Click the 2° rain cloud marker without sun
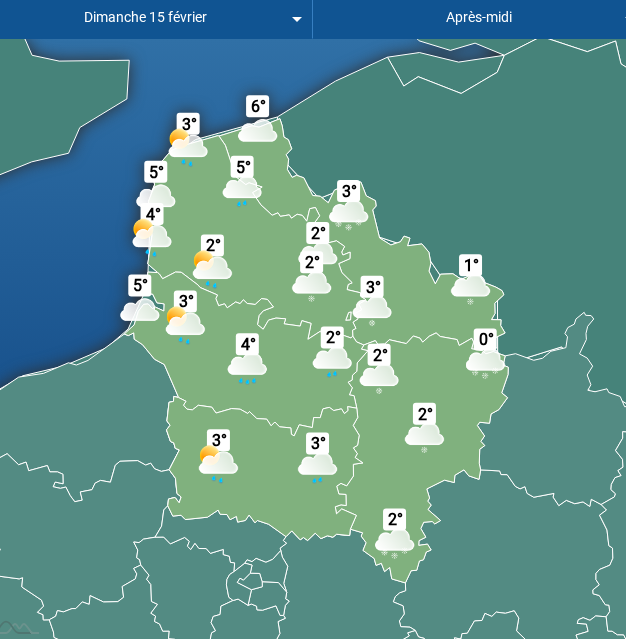This screenshot has width=626, height=639. (x=332, y=352)
